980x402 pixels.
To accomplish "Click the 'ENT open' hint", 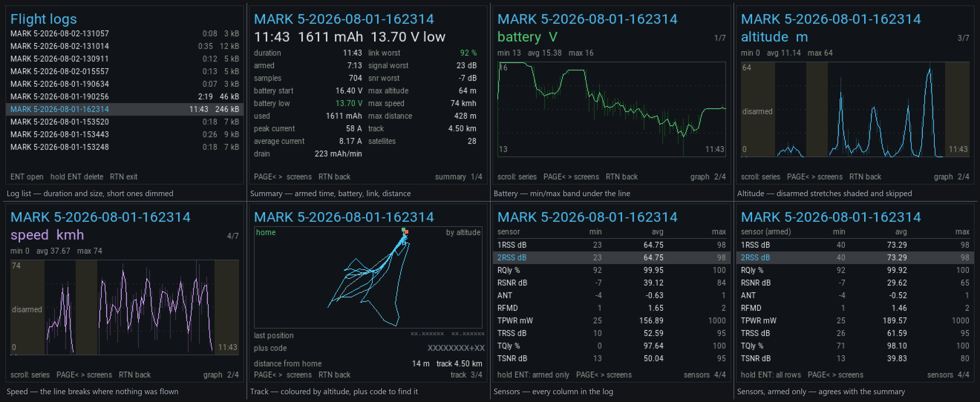I will coord(27,177).
